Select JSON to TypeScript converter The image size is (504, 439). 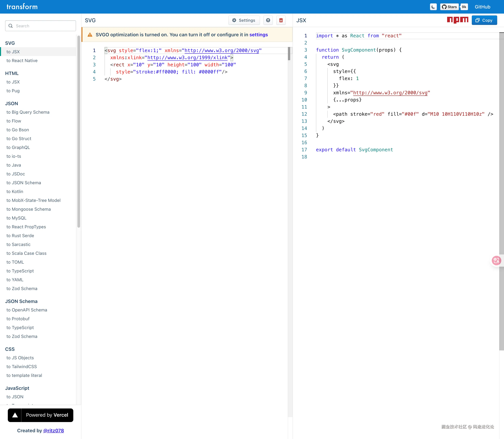20,271
